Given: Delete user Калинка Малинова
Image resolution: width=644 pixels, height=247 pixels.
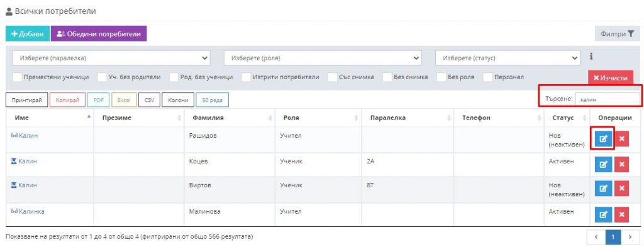Looking at the screenshot, I should [621, 214].
